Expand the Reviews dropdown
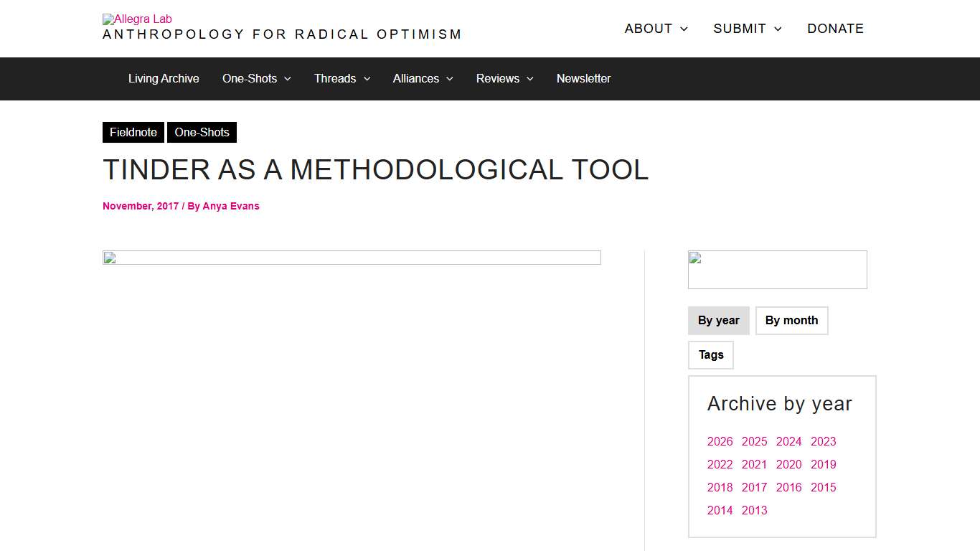Image resolution: width=980 pixels, height=551 pixels. click(x=504, y=79)
